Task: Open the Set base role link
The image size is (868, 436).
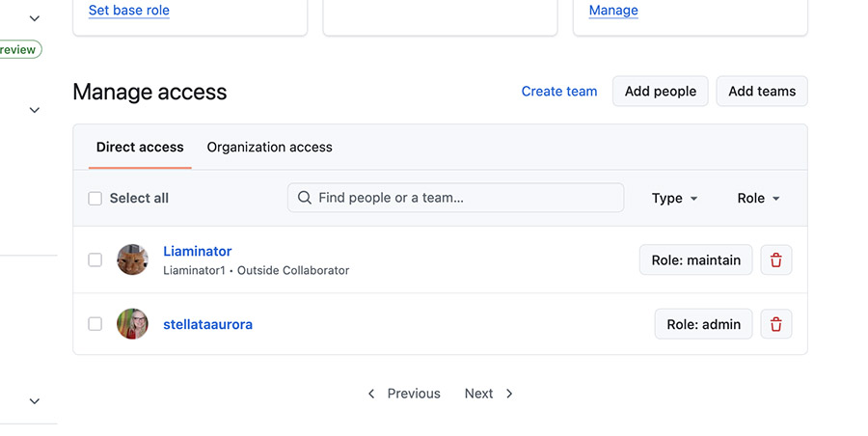Action: tap(129, 11)
